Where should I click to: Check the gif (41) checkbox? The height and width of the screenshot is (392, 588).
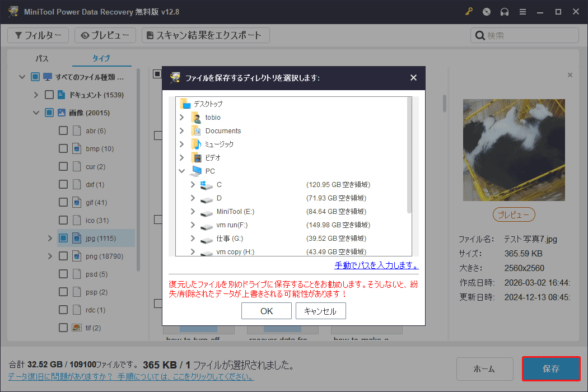tap(63, 203)
